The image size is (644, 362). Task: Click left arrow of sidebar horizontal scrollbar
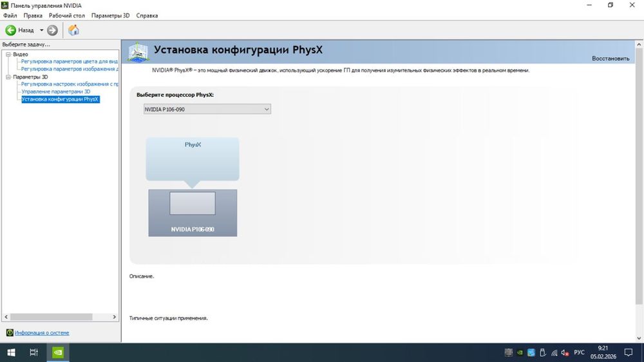pos(6,317)
